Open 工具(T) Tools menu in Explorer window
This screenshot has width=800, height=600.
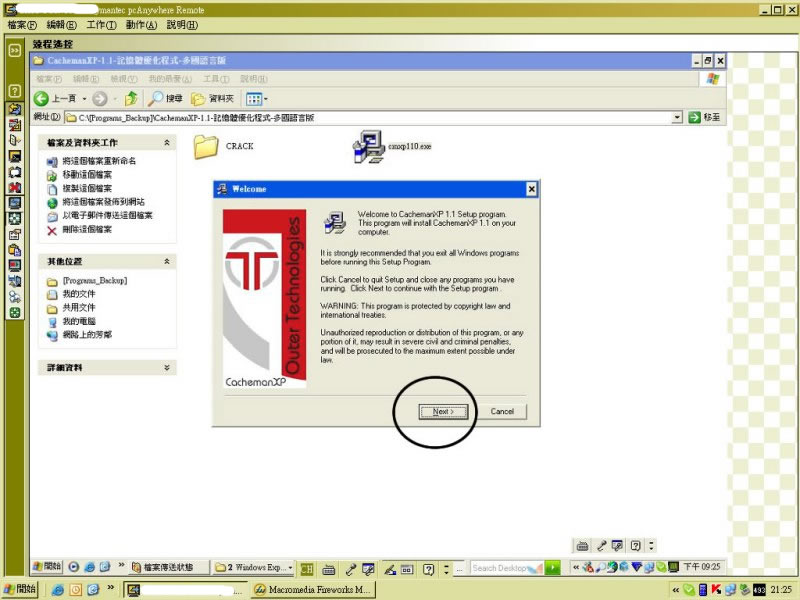pyautogui.click(x=216, y=79)
